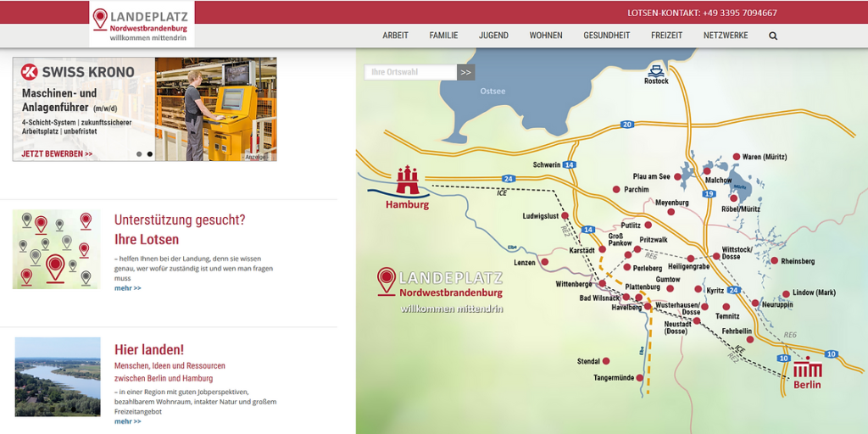Screen dimensions: 868x434
Task: Open the river landscape thumbnail image
Action: [x=58, y=376]
